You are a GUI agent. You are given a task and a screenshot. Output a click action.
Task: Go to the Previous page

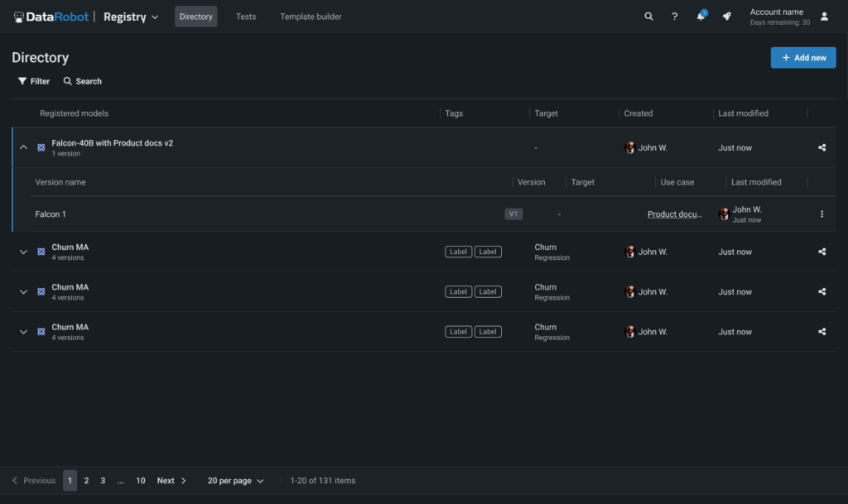click(33, 481)
